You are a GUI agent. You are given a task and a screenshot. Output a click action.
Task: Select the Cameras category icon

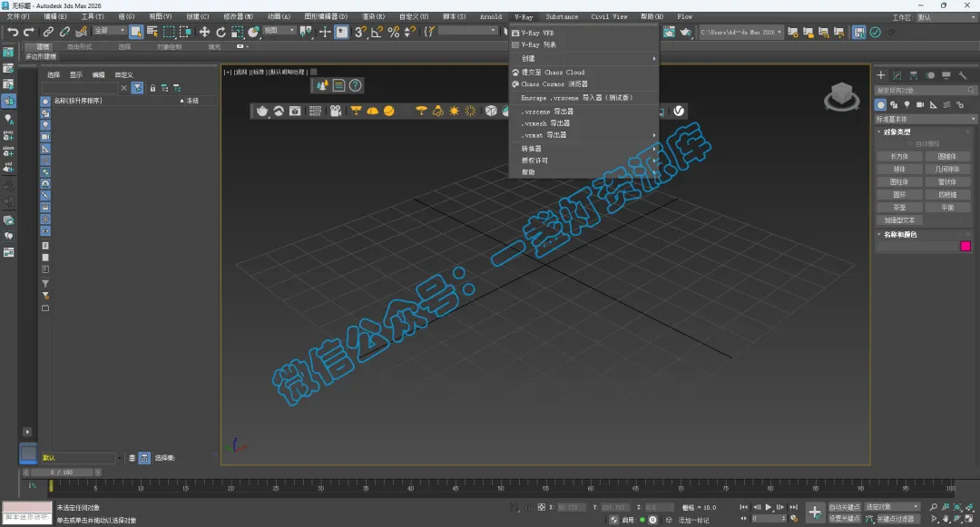[x=920, y=105]
